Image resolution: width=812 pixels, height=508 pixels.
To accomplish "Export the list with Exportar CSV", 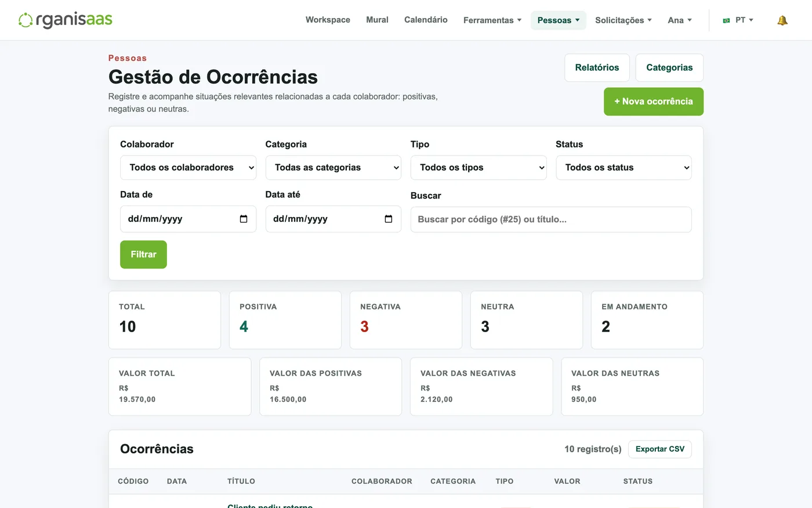I will pyautogui.click(x=660, y=449).
